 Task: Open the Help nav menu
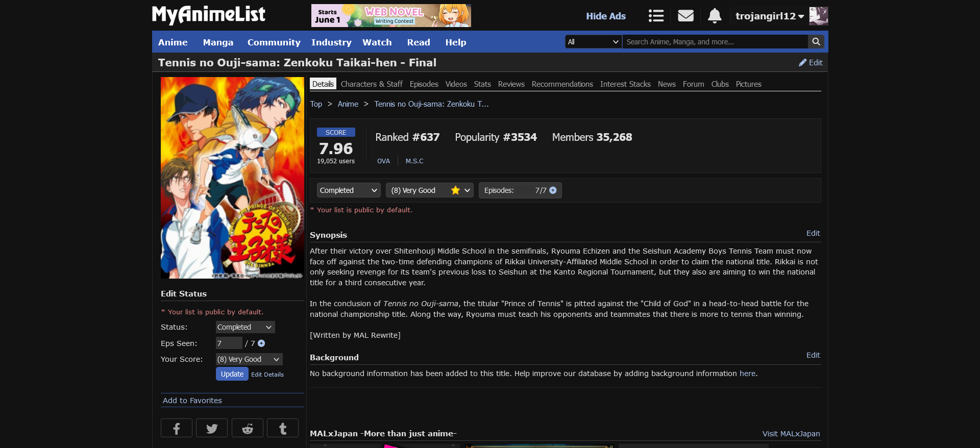pos(456,42)
